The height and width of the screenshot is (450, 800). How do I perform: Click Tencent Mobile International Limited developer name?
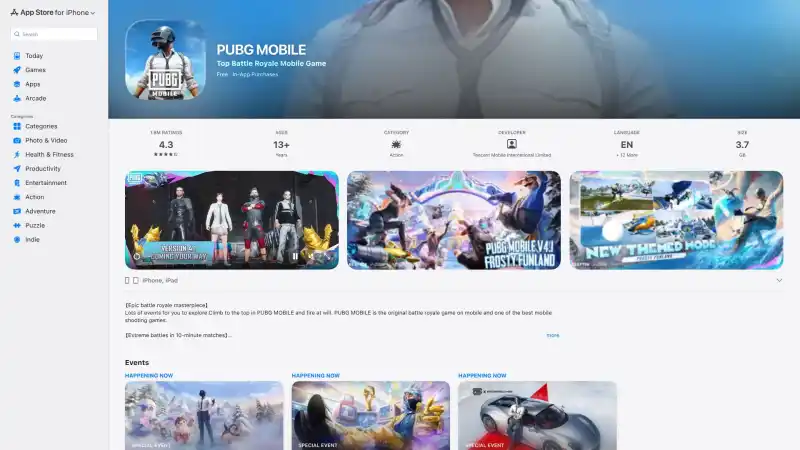coord(512,155)
